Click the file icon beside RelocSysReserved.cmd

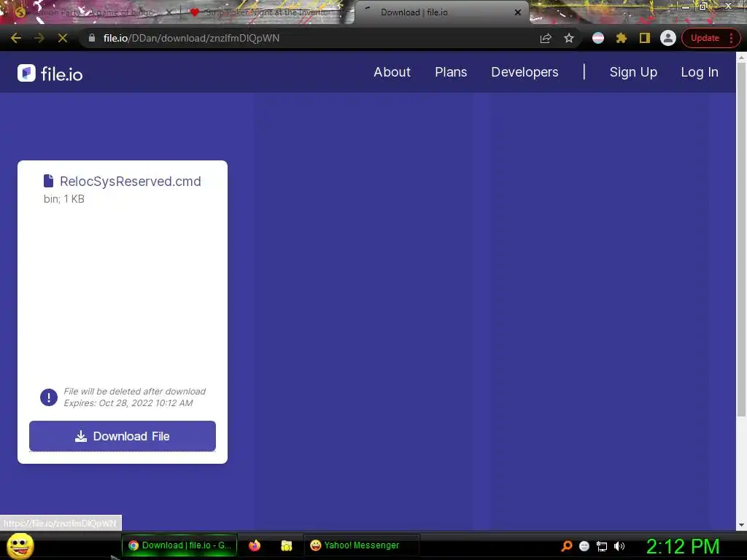point(49,181)
